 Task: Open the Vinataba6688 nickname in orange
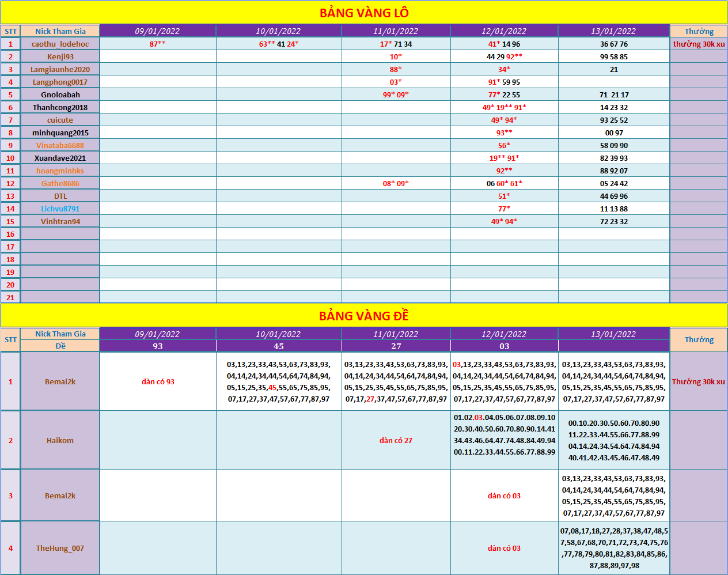coord(60,145)
